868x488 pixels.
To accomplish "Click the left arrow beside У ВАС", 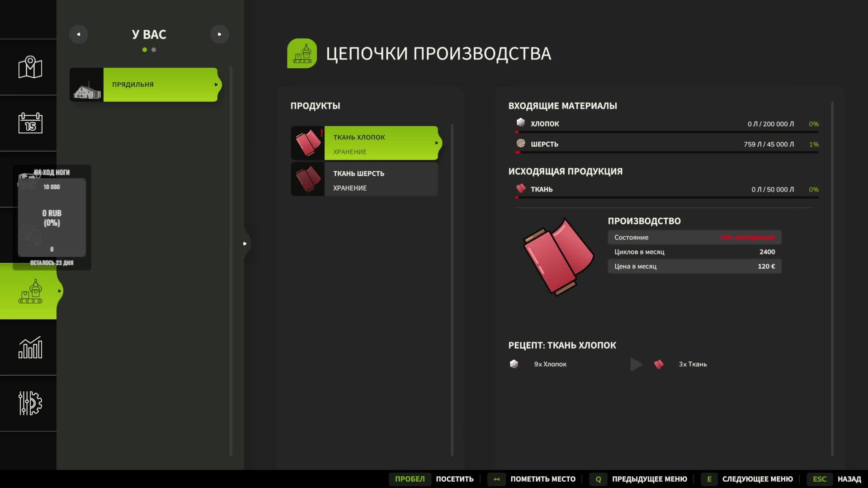I will (79, 34).
